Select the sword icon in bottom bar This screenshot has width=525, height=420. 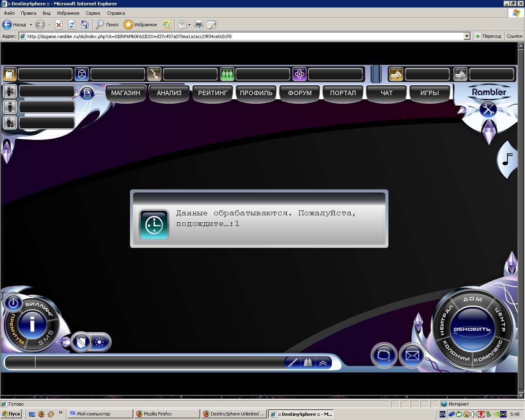[293, 363]
